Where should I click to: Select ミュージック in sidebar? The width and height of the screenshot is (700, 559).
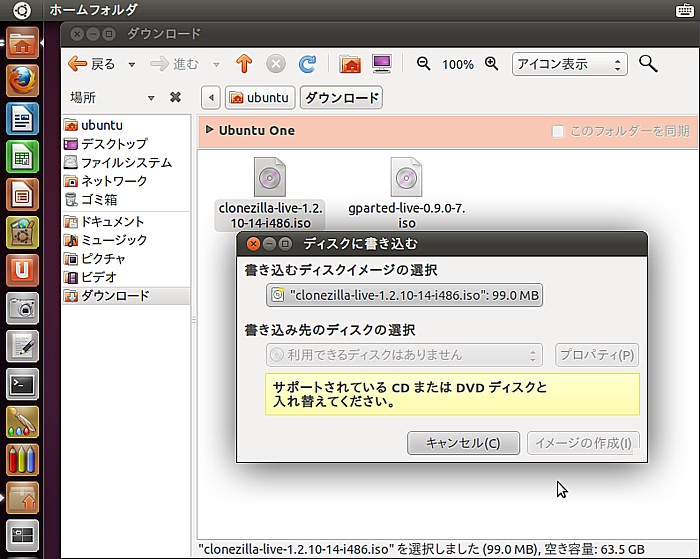point(126,240)
